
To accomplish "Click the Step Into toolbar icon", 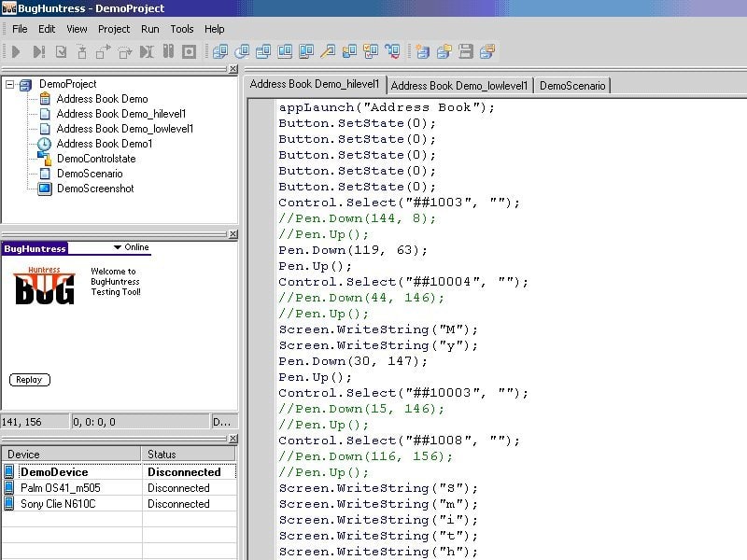I will (82, 51).
